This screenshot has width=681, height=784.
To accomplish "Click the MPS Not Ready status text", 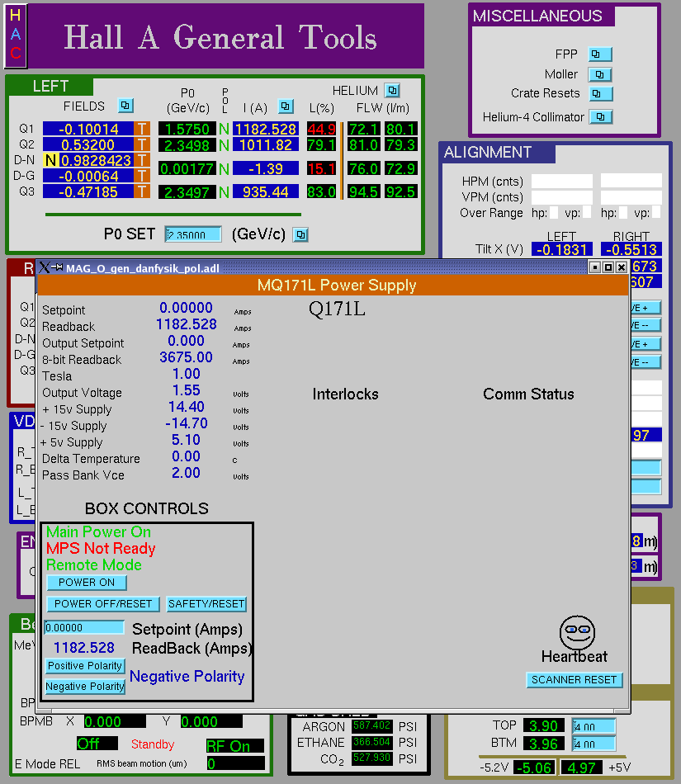I will pyautogui.click(x=101, y=549).
